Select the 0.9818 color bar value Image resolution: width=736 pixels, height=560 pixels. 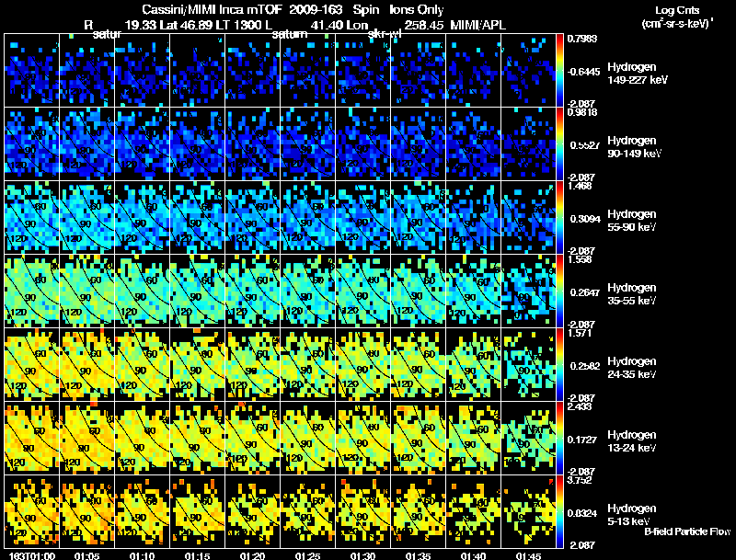(x=582, y=112)
